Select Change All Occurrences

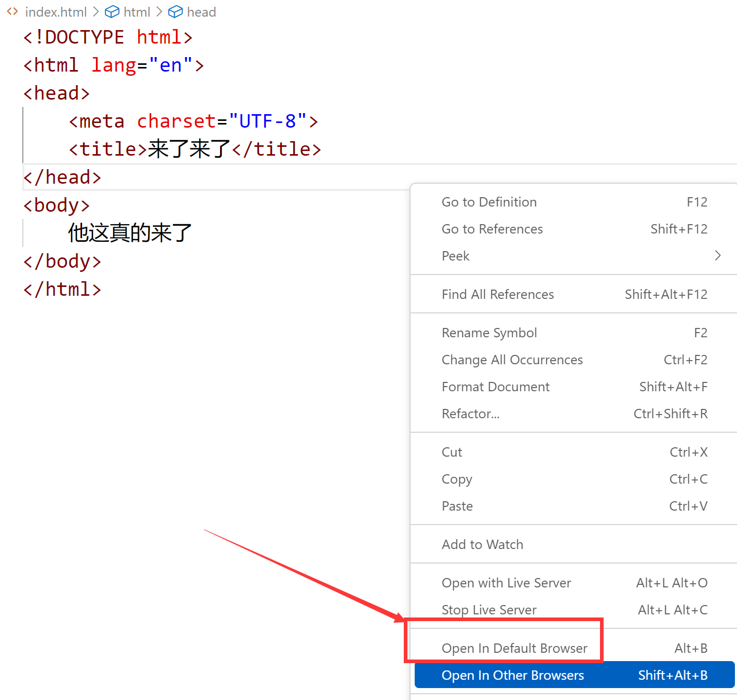pyautogui.click(x=575, y=360)
